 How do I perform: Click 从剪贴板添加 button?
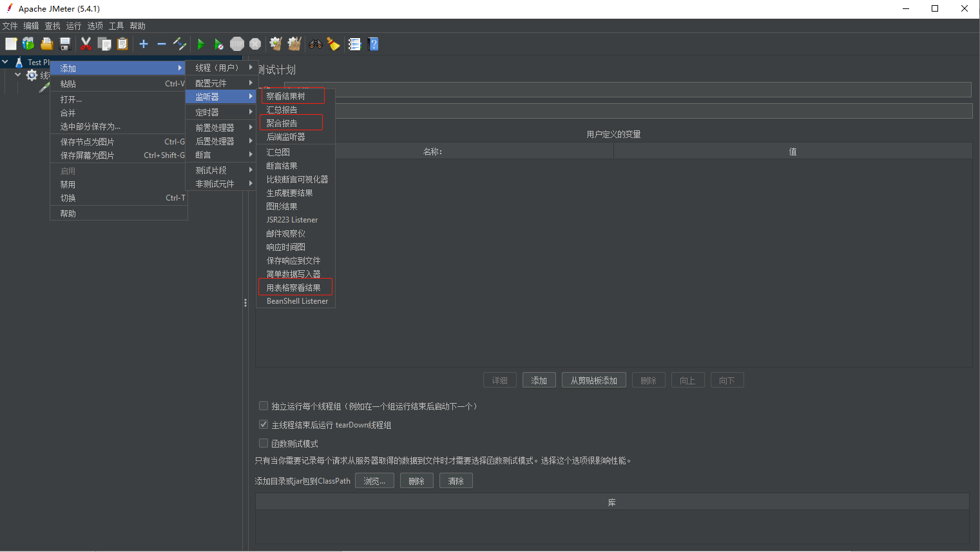coord(594,380)
